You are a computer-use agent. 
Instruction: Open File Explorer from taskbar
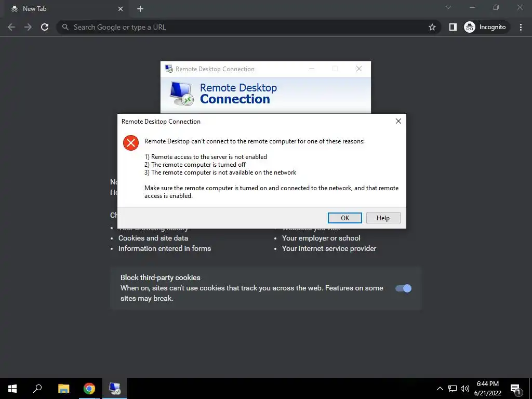click(63, 389)
